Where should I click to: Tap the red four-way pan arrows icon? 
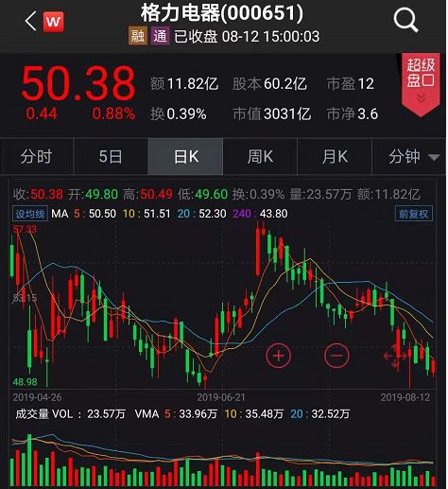click(x=395, y=356)
